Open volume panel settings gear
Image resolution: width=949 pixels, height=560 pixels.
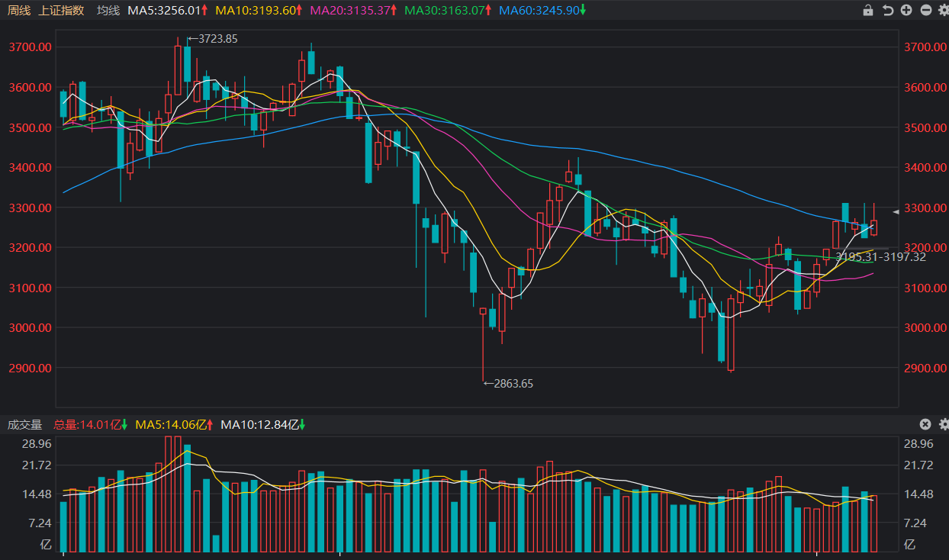pos(943,424)
